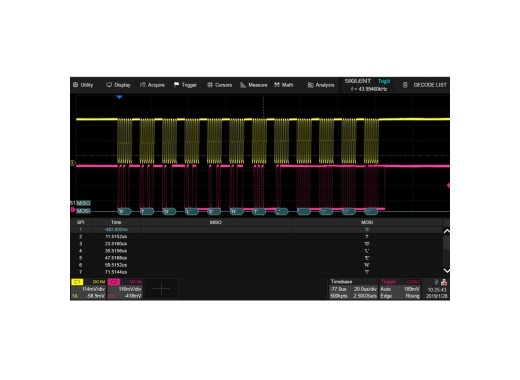
Task: Click the frequency readout 43.99460kHz
Action: pos(369,89)
